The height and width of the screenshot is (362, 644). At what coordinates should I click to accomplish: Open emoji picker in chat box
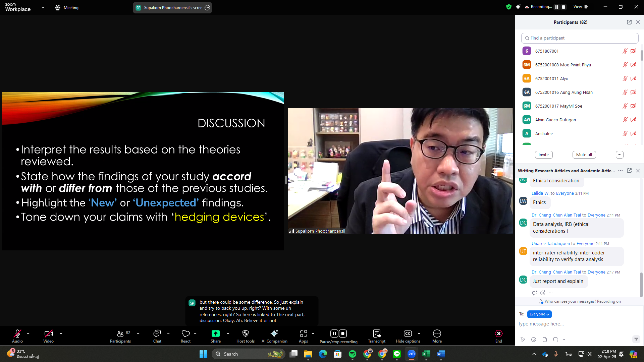pyautogui.click(x=534, y=340)
